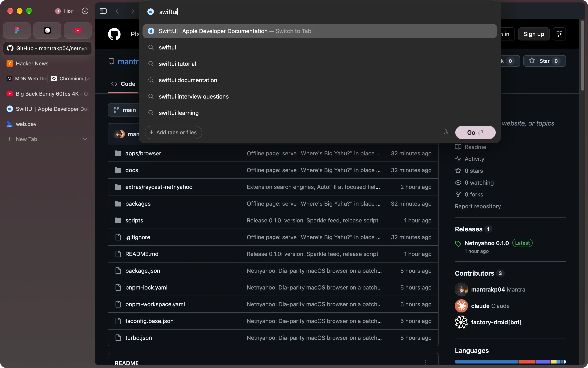Viewport: 588px width, 368px height.
Task: Open the scripts folder
Action: click(134, 221)
